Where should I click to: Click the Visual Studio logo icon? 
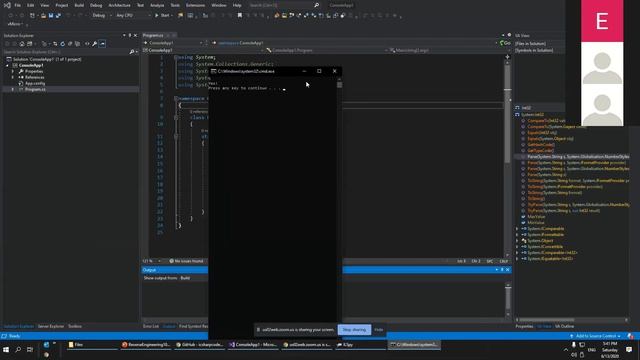tap(7, 5)
